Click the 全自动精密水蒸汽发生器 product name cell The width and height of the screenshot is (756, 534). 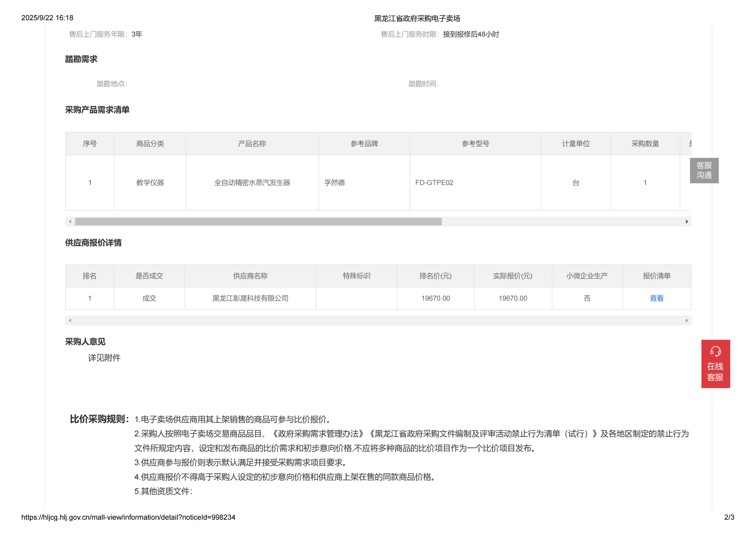click(252, 183)
